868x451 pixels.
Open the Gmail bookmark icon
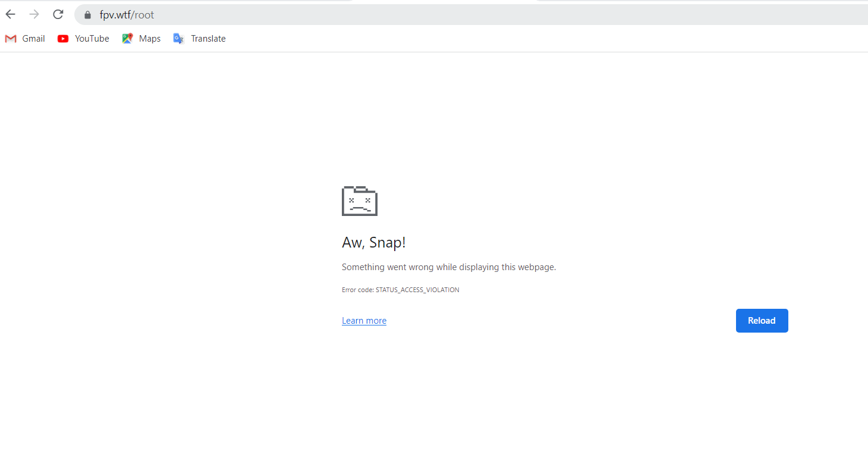pyautogui.click(x=10, y=38)
